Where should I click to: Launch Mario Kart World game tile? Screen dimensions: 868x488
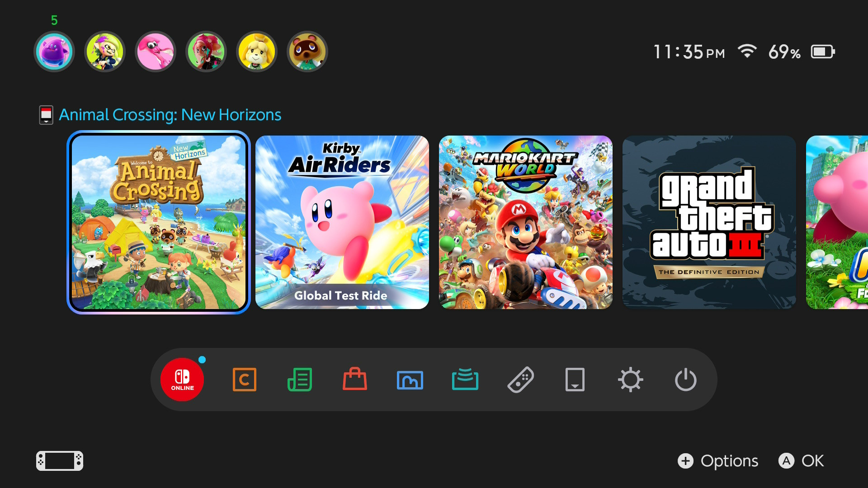(526, 222)
